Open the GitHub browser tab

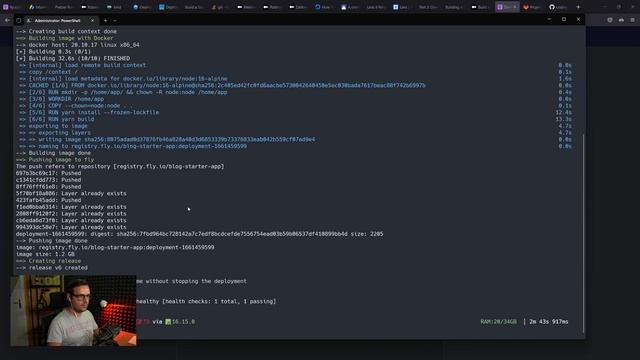[x=558, y=7]
